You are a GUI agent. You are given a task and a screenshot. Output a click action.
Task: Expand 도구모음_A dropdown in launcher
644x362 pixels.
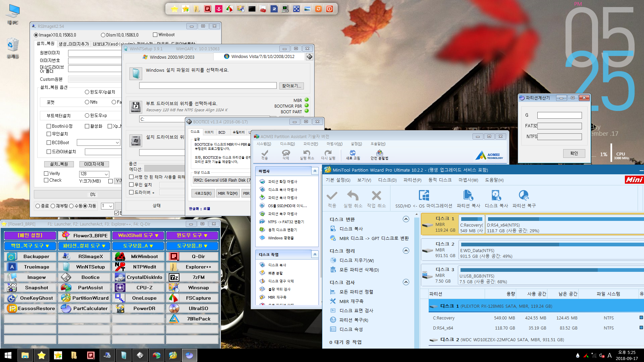point(138,246)
